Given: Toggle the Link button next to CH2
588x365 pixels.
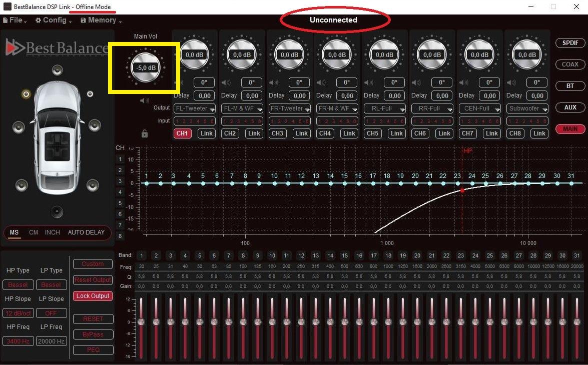Looking at the screenshot, I should pyautogui.click(x=254, y=133).
